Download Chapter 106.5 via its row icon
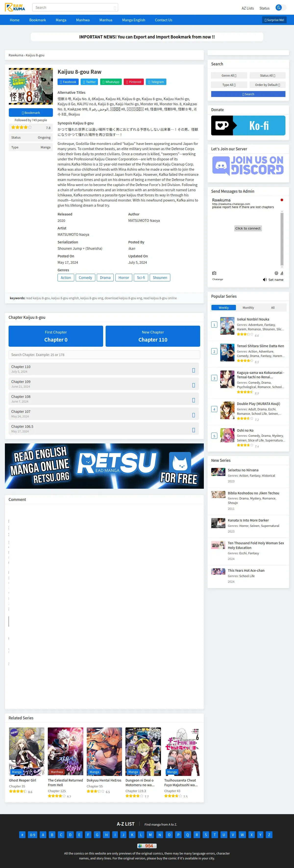Viewport: 294px width, 868px height. coord(194,430)
